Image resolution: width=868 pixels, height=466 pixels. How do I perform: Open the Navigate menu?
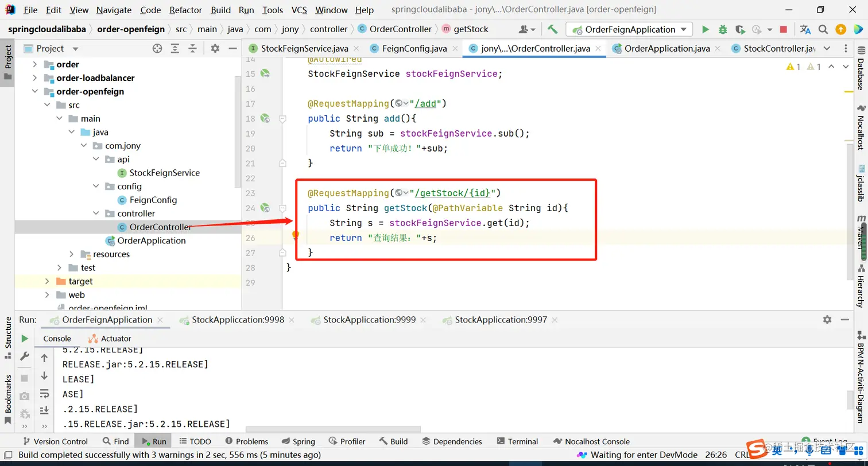coord(114,10)
